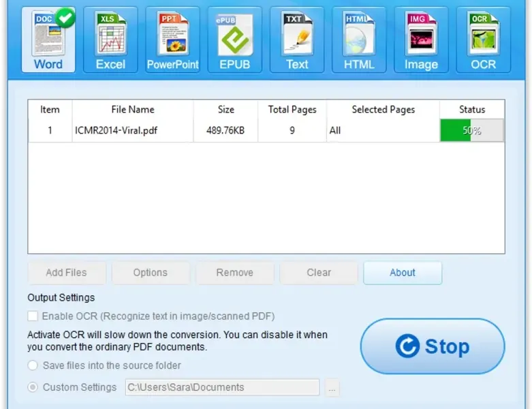
Task: Click the ICMR2014-Viral.pdf file name
Action: [116, 130]
